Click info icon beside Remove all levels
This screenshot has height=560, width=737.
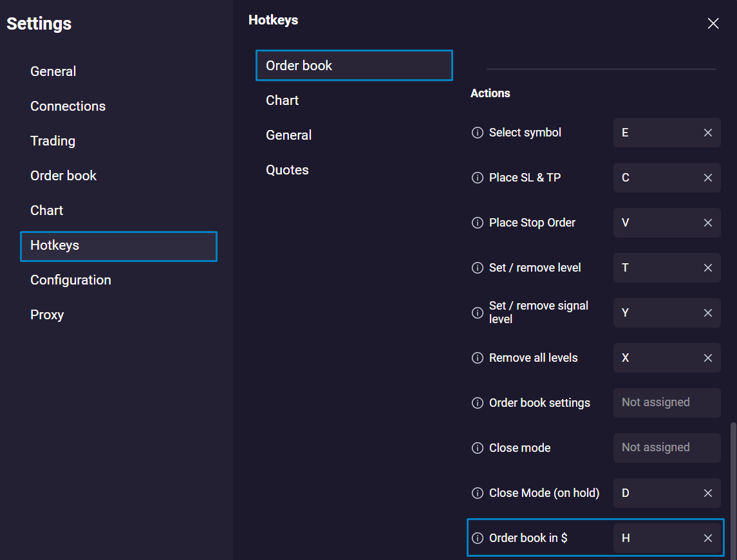[477, 358]
